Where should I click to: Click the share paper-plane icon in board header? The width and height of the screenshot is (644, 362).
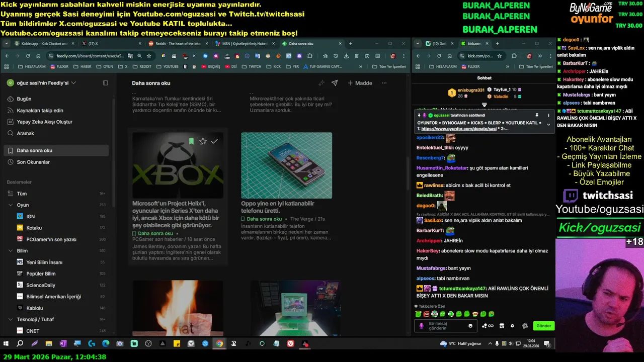pyautogui.click(x=334, y=83)
